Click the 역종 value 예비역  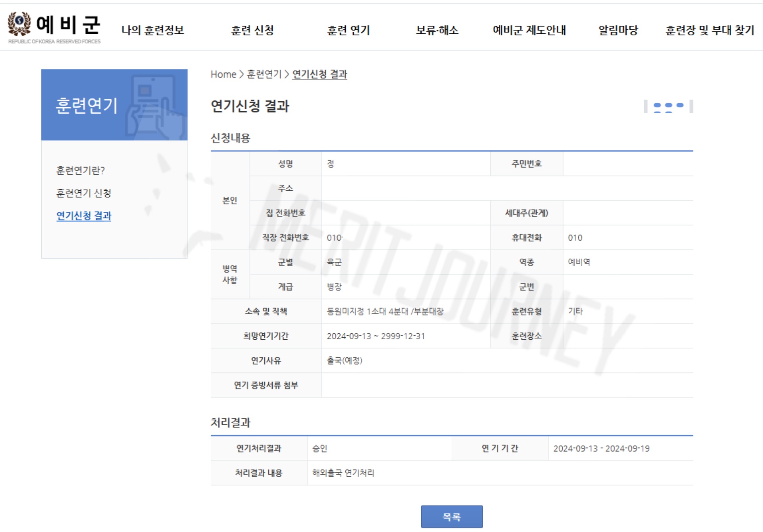pyautogui.click(x=579, y=262)
